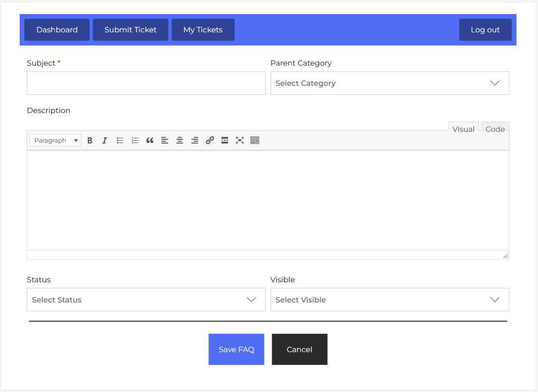
Task: Insert Read More tag
Action: click(x=225, y=140)
